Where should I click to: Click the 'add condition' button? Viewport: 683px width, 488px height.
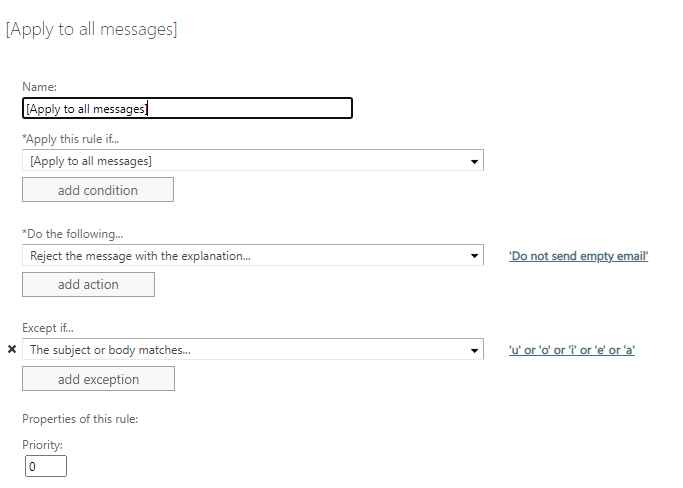[x=98, y=190]
